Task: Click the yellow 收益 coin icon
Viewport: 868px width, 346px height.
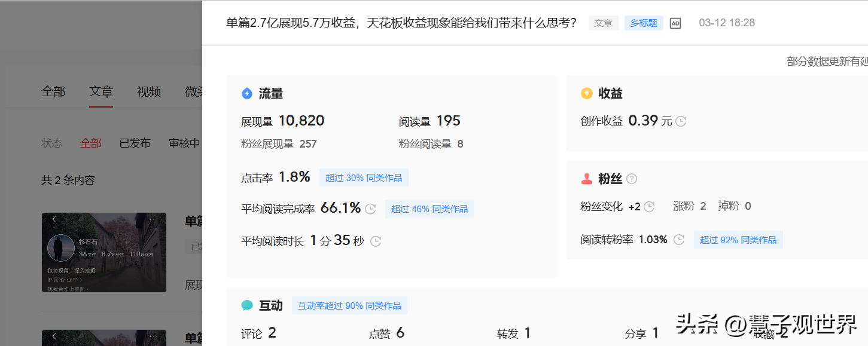Action: click(x=586, y=93)
